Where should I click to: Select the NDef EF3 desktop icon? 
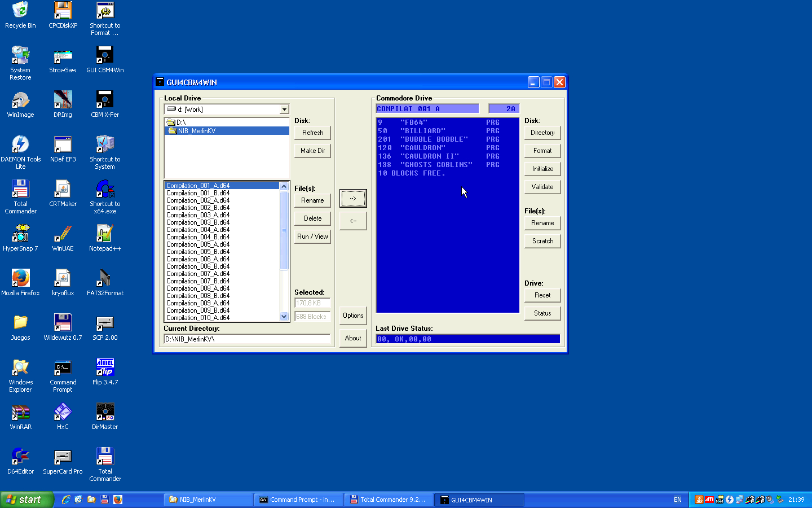(x=63, y=149)
